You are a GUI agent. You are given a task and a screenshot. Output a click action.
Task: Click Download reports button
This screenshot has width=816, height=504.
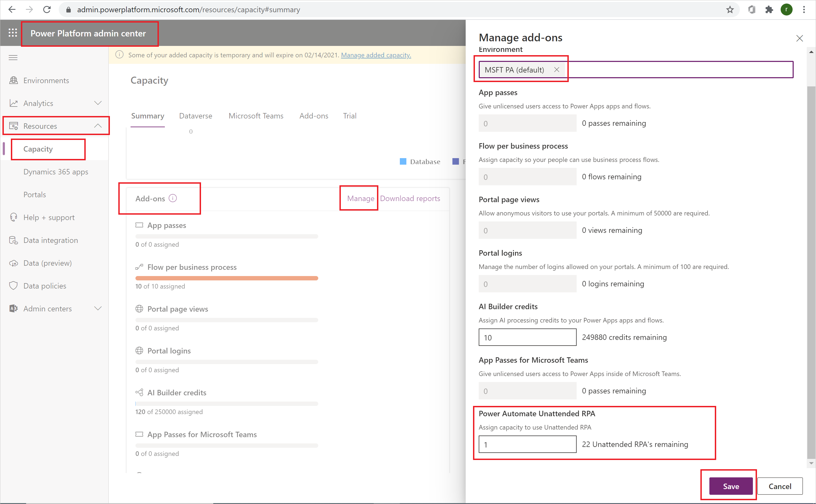pos(410,198)
